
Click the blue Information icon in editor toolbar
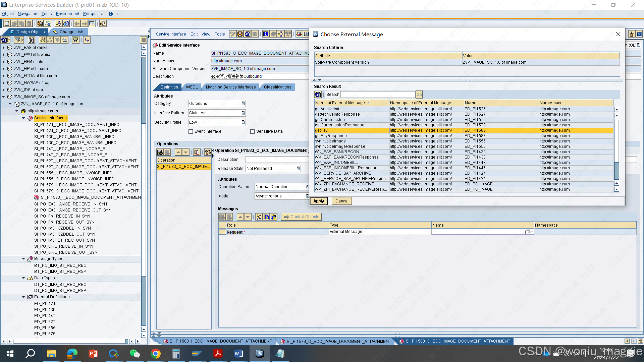266,34
